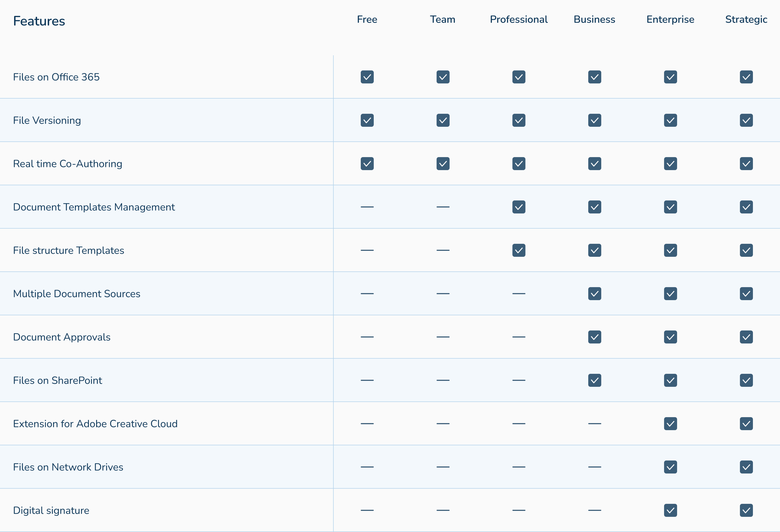Click the Features heading
The width and height of the screenshot is (780, 532).
pos(39,21)
